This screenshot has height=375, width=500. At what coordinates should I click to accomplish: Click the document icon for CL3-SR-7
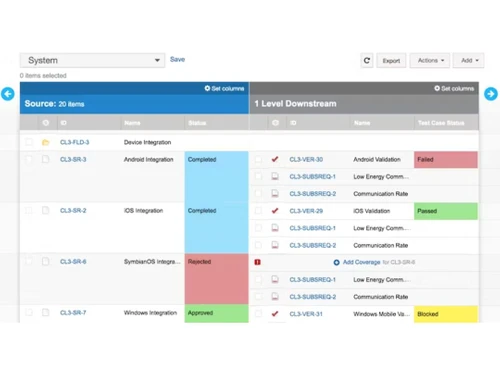(x=46, y=313)
